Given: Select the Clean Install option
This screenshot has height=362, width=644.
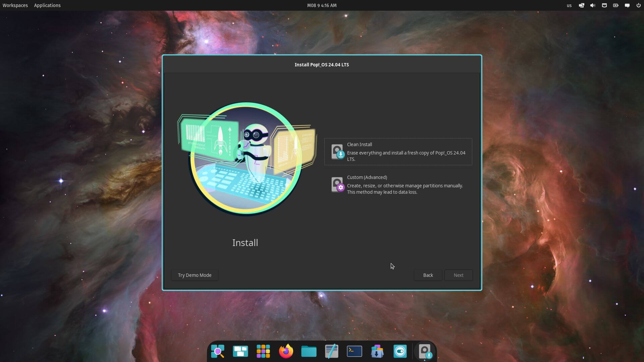Looking at the screenshot, I should (398, 152).
